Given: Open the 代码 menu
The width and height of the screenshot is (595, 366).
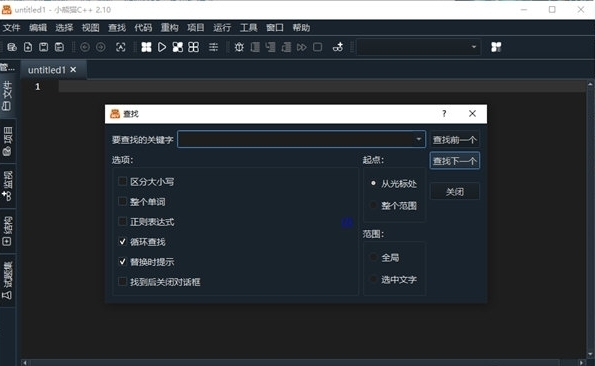Looking at the screenshot, I should click(x=143, y=28).
